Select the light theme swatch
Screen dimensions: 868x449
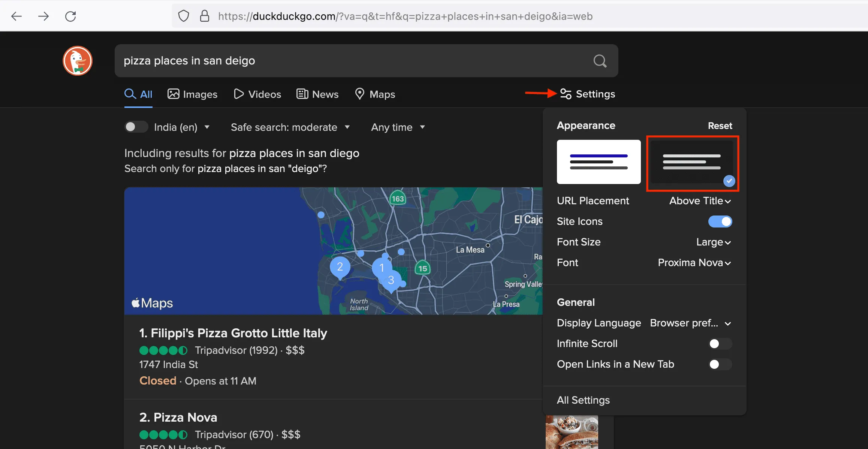[599, 162]
